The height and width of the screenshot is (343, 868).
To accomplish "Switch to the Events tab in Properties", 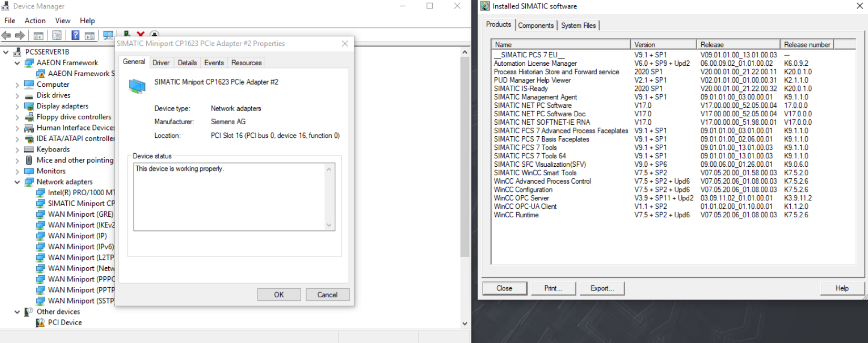I will [214, 63].
